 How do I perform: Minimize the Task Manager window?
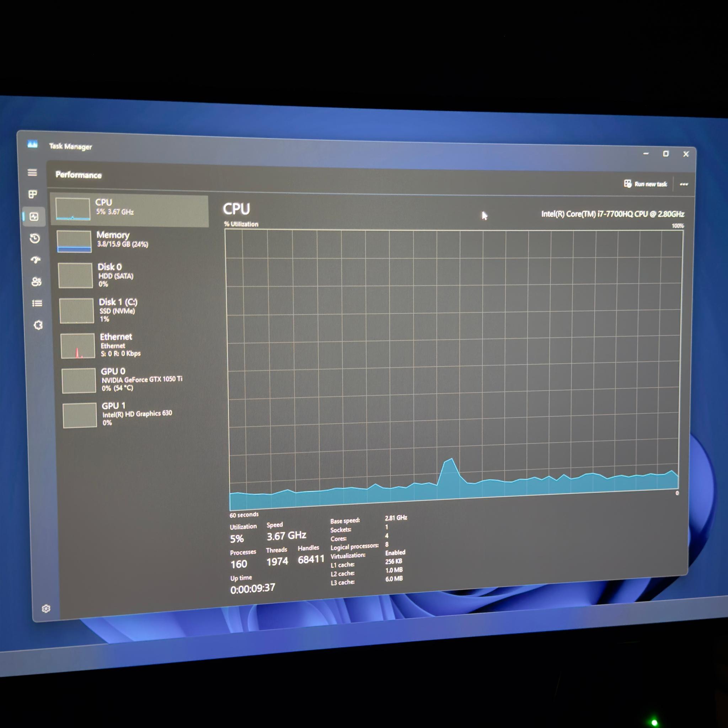[x=646, y=154]
